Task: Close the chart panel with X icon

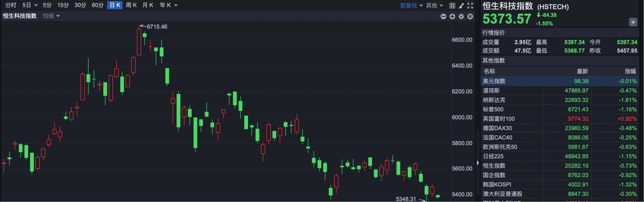Action: (x=470, y=16)
